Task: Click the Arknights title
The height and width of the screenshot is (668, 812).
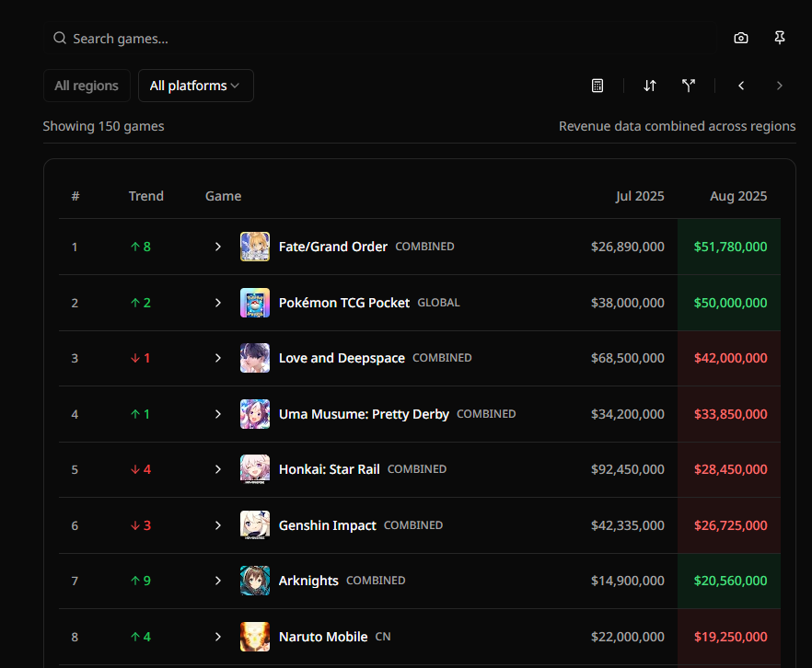Action: coord(308,581)
